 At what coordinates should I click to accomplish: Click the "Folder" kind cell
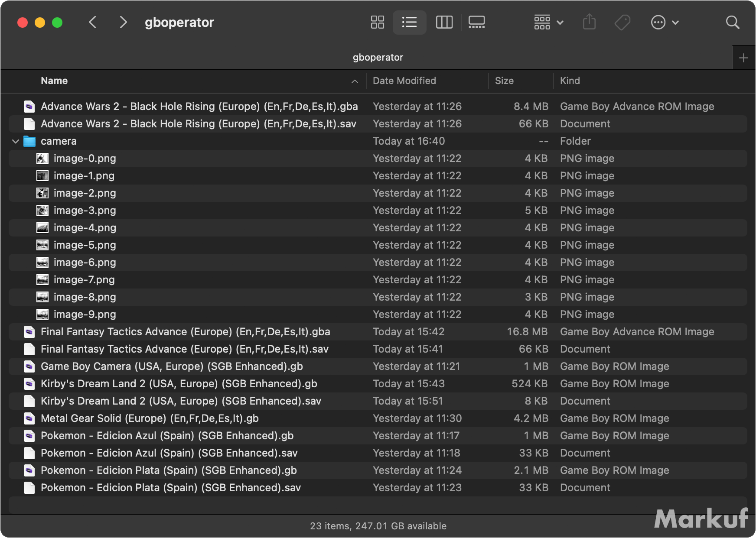click(575, 141)
